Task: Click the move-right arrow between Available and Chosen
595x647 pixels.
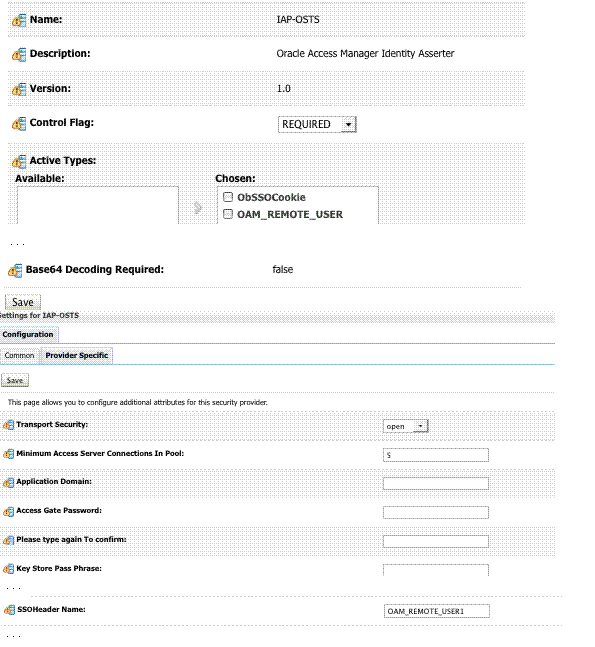Action: (198, 207)
